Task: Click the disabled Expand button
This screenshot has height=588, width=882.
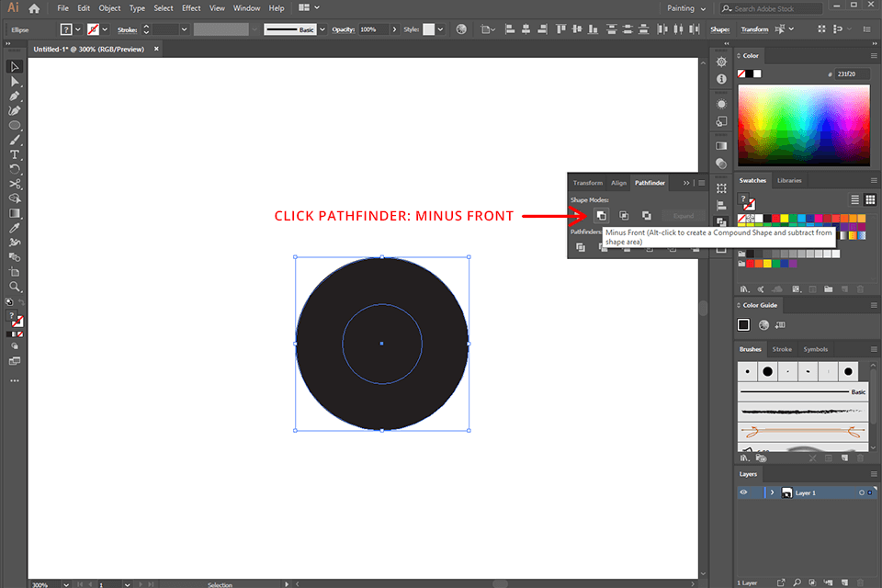Action: (x=684, y=215)
